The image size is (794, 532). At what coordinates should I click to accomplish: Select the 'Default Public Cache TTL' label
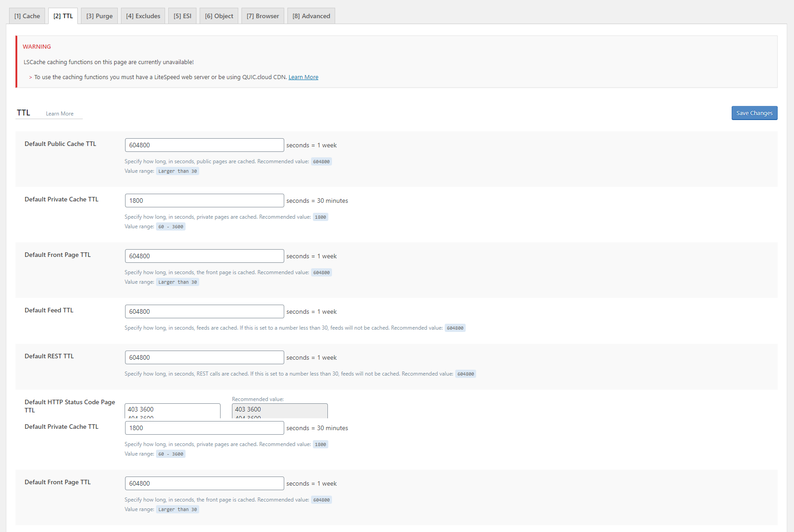tap(60, 144)
